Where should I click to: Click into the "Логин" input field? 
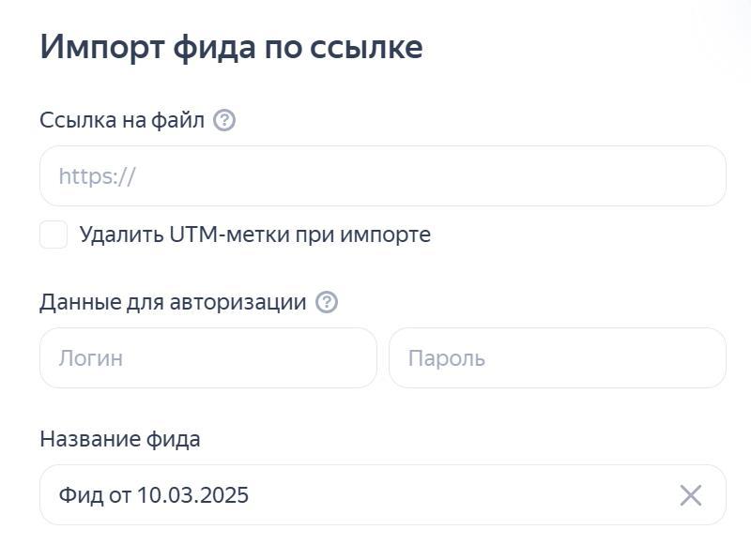[x=208, y=358]
